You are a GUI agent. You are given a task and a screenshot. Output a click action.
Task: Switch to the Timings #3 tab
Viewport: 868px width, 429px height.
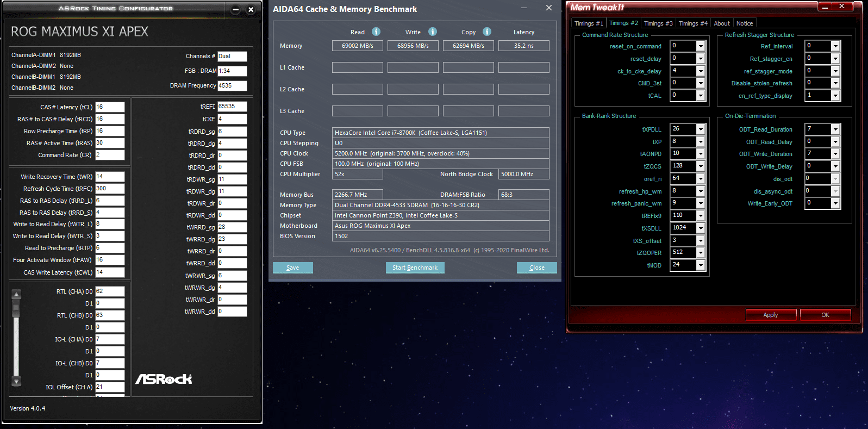(x=658, y=23)
